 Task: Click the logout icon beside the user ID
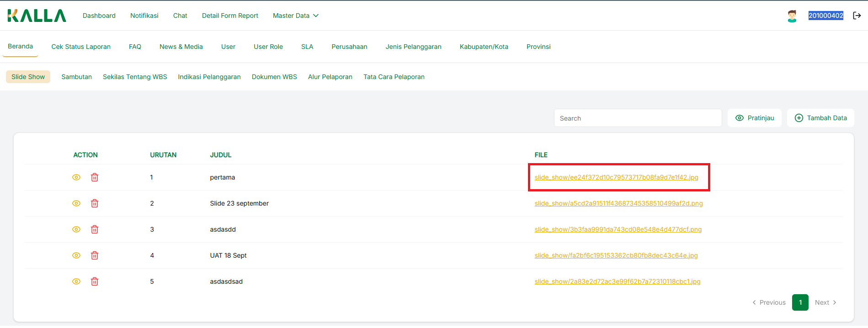pyautogui.click(x=857, y=16)
